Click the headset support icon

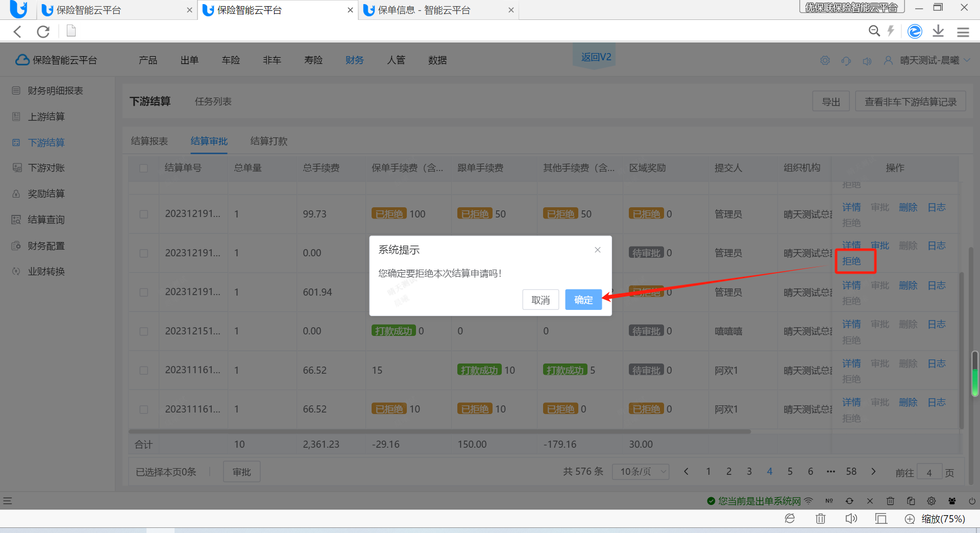tap(846, 61)
